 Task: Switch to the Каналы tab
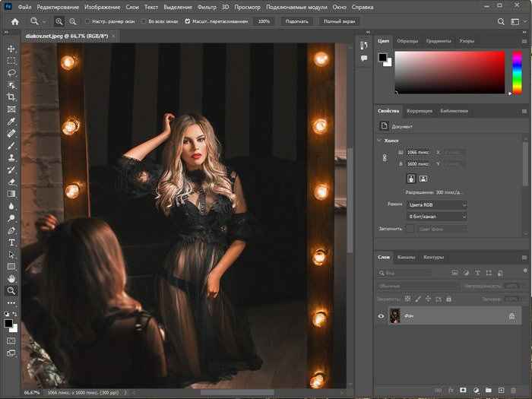pos(407,257)
